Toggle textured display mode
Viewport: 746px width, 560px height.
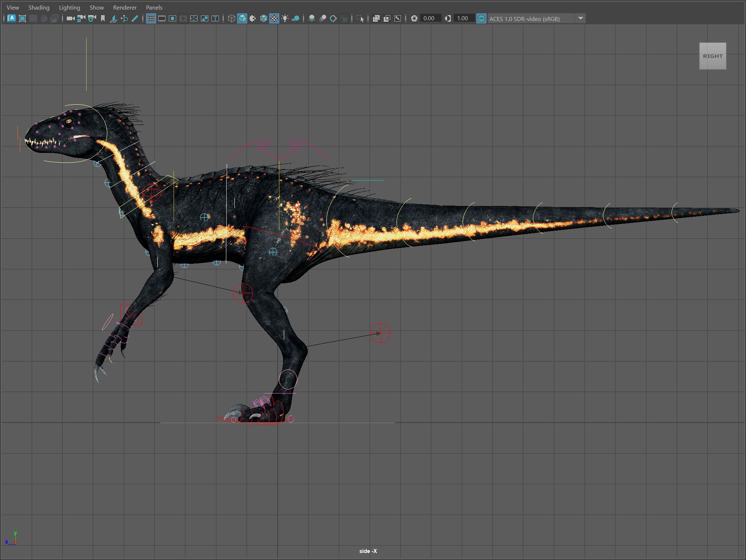(274, 18)
